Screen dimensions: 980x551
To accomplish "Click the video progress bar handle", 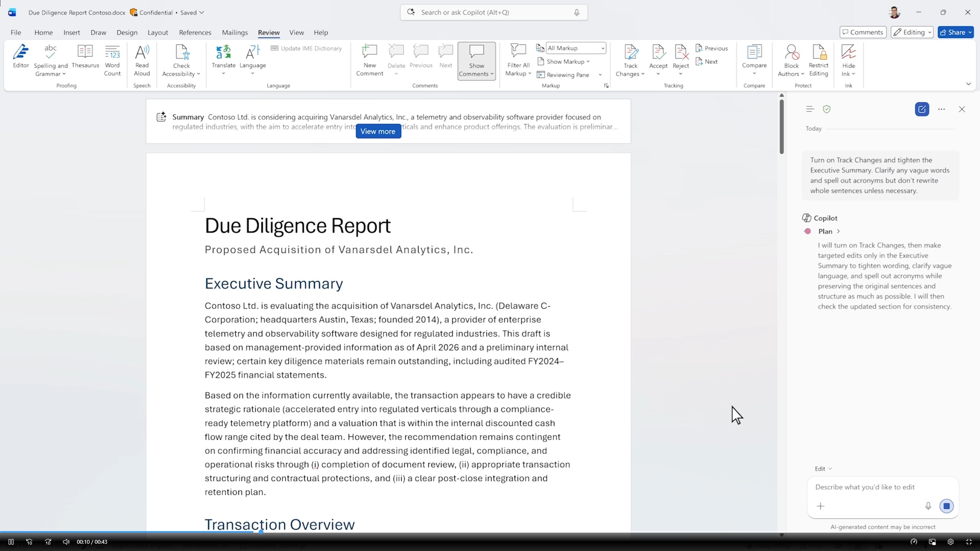I will click(261, 532).
